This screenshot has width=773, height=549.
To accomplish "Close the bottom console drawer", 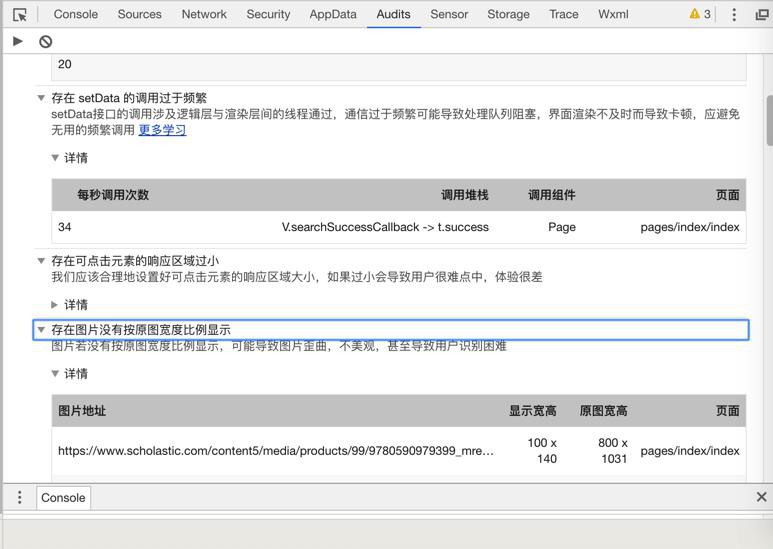I will [762, 497].
